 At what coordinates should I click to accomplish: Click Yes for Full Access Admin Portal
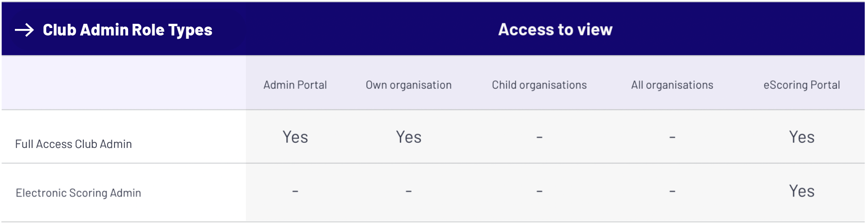pos(295,137)
